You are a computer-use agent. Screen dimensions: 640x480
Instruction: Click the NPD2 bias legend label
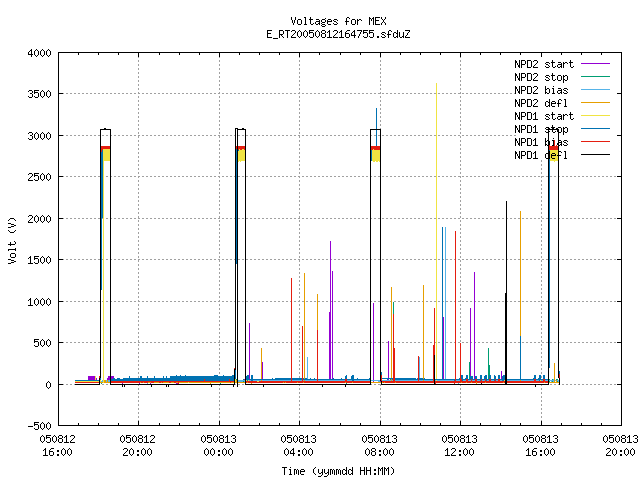pos(541,90)
